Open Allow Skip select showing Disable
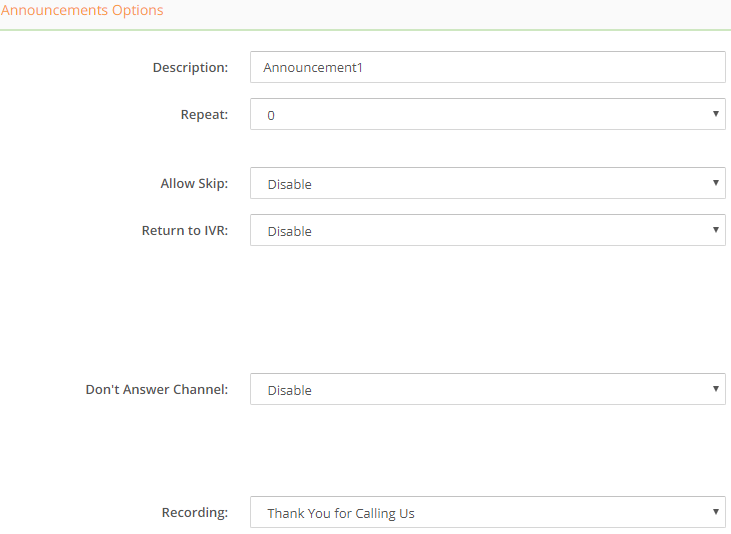 [488, 183]
